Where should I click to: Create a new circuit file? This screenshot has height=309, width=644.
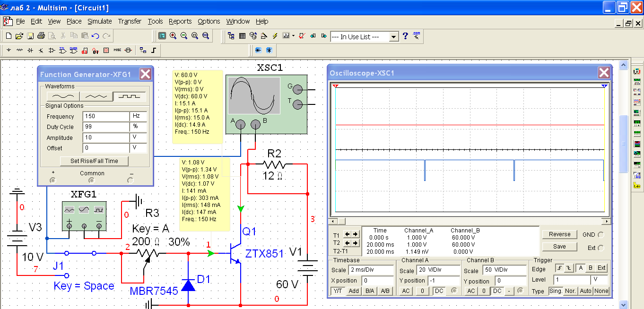coord(9,36)
